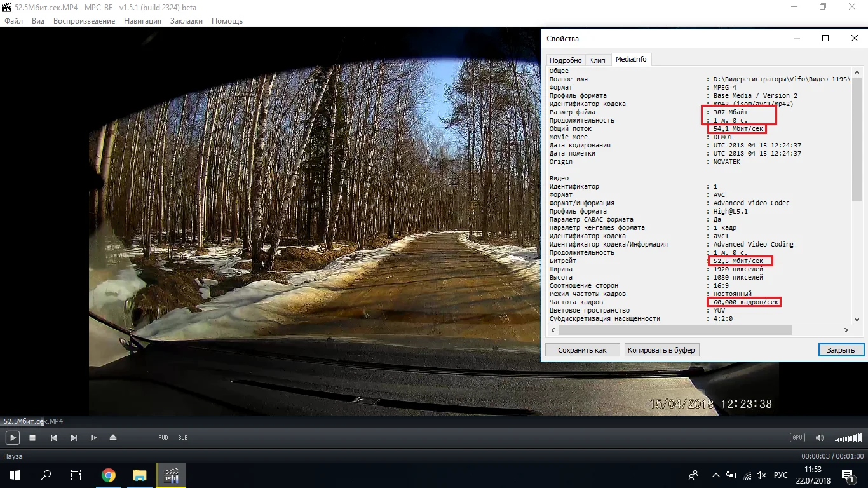The width and height of the screenshot is (868, 488).
Task: Click the Копировать в буфер button
Action: coord(661,350)
